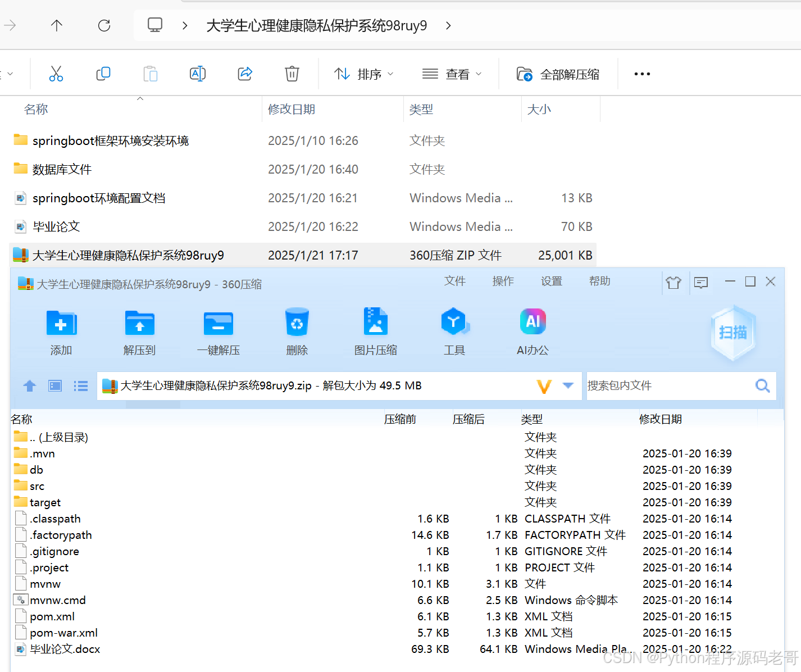Image resolution: width=801 pixels, height=672 pixels.
Task: Sort archive list by 压缩前 column
Action: (x=400, y=419)
